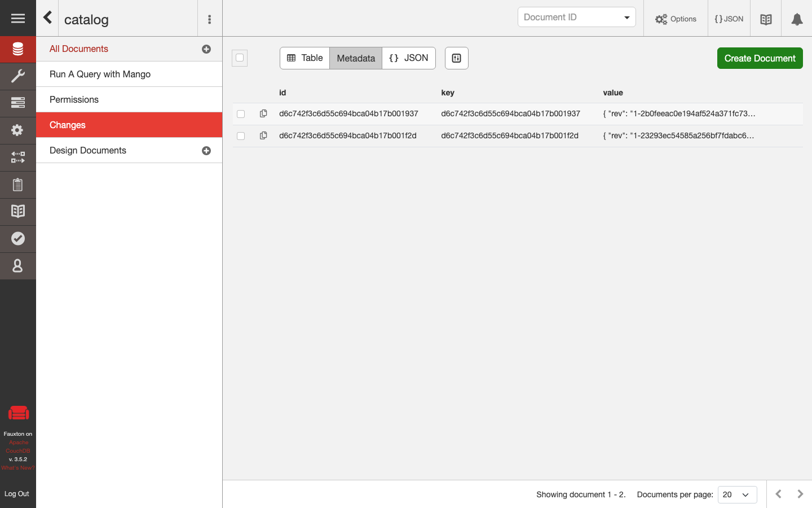
Task: Open the News clipboard icon
Action: (x=18, y=184)
